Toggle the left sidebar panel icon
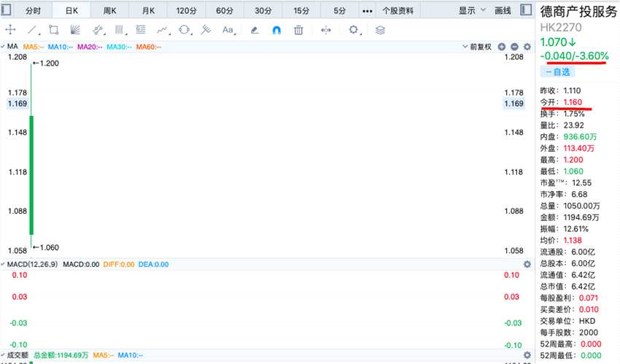Viewport: 620px width, 364px height. 7,9
